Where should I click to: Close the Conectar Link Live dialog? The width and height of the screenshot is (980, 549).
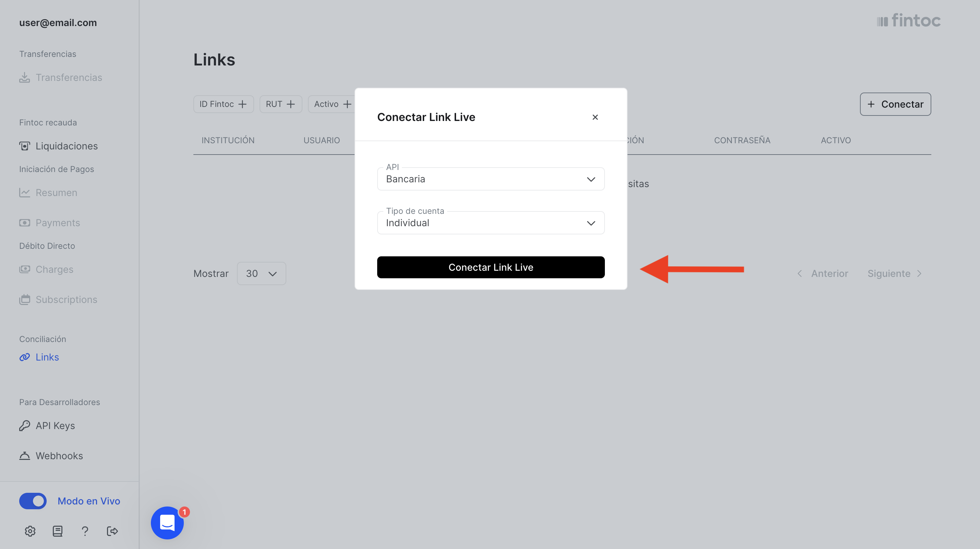595,117
